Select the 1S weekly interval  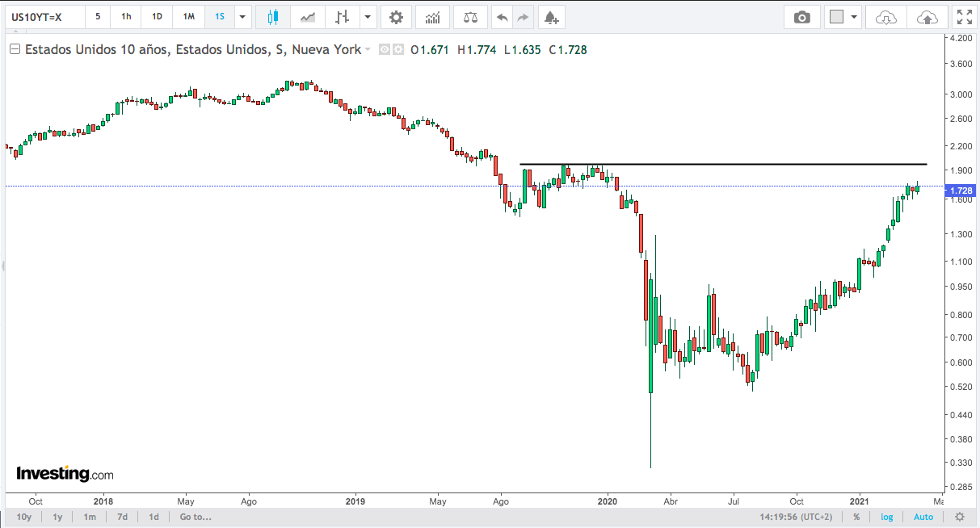tap(220, 17)
